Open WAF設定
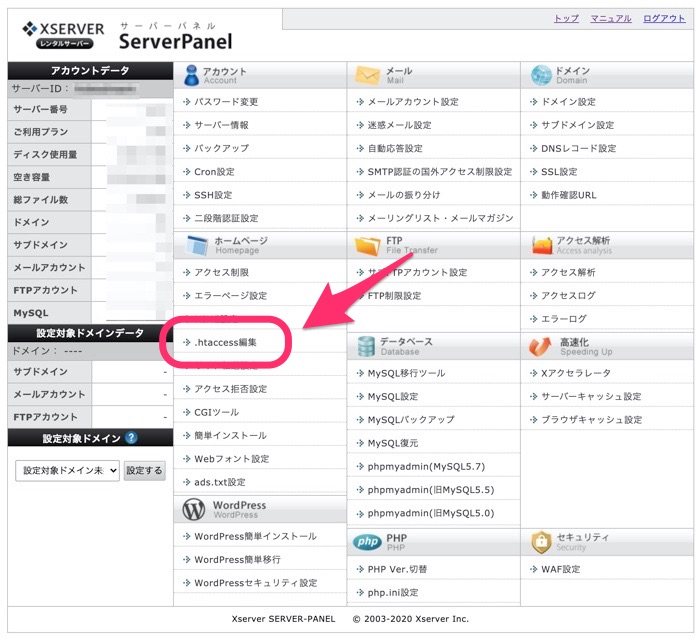700x640 pixels. point(561,569)
